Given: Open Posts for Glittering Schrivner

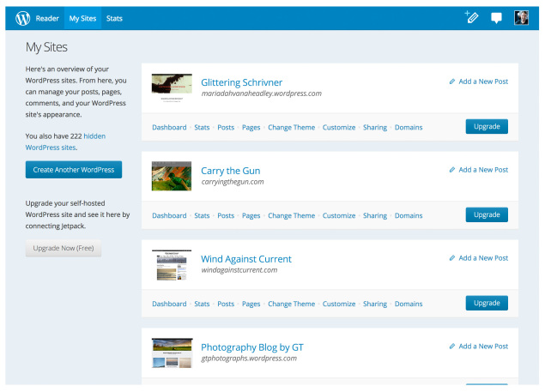Looking at the screenshot, I should coord(226,127).
